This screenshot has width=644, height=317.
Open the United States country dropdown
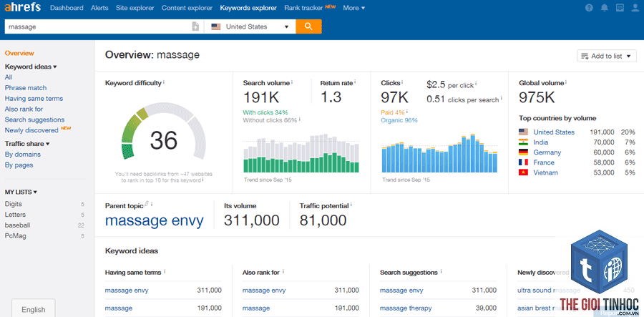[x=250, y=26]
